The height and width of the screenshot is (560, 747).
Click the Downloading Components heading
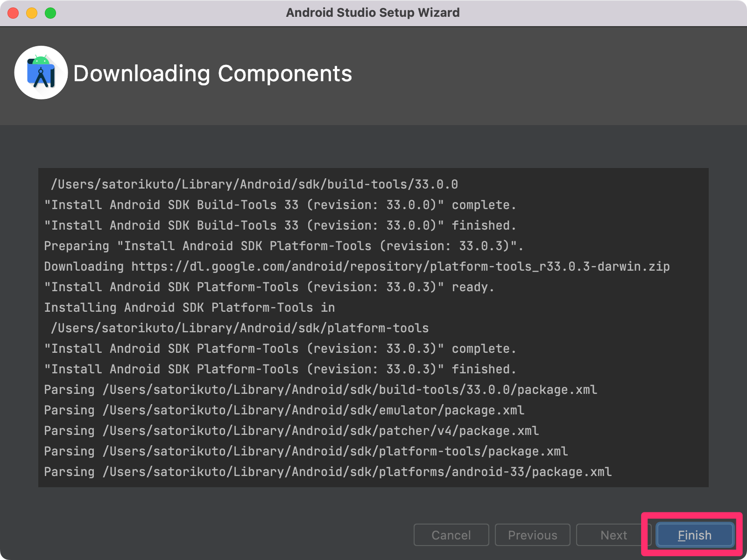point(213,73)
